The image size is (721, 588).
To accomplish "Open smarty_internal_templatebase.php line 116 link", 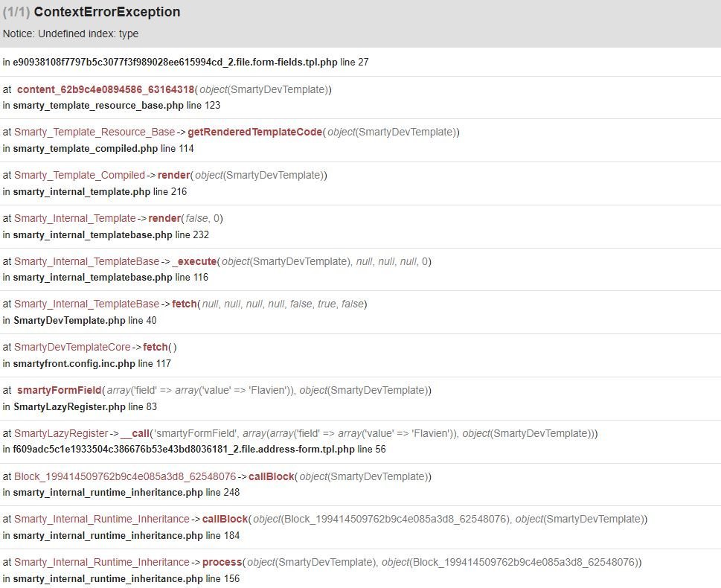I will pyautogui.click(x=93, y=277).
